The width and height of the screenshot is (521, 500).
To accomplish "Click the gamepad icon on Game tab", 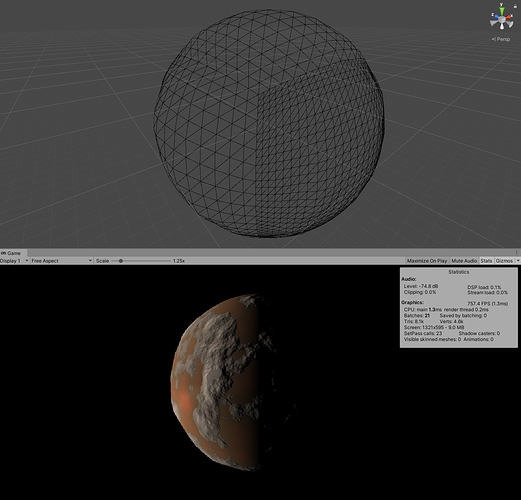I will click(3, 253).
